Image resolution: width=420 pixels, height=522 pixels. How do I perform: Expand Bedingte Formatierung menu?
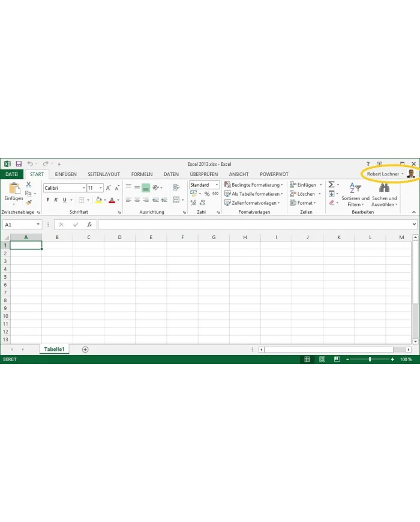click(254, 185)
